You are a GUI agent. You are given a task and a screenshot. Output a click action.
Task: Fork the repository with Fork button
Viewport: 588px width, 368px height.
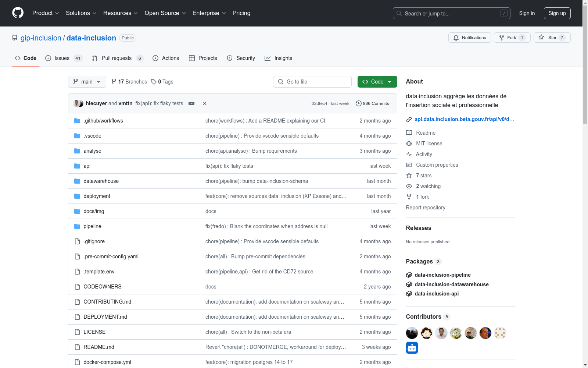[x=512, y=38]
